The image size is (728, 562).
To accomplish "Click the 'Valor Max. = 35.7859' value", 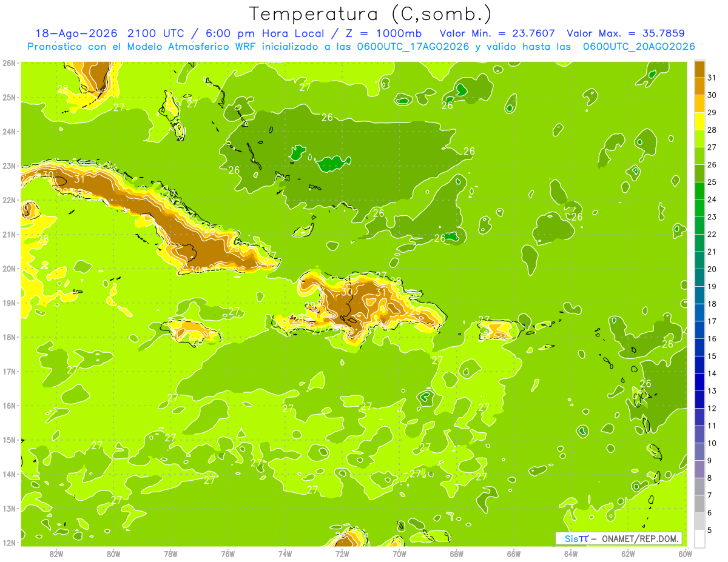I will (627, 33).
